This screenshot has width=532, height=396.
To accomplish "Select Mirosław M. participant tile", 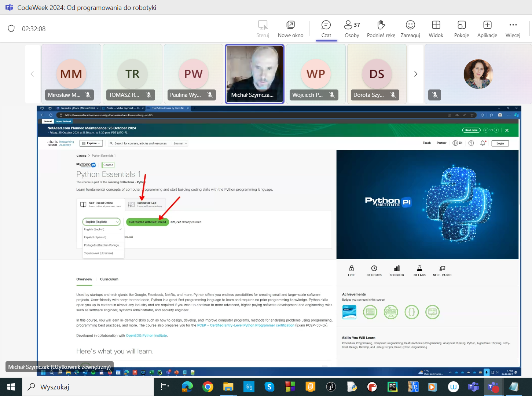I will click(71, 74).
